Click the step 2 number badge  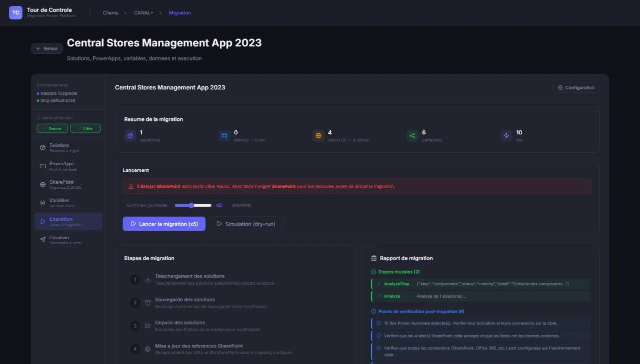[134, 303]
